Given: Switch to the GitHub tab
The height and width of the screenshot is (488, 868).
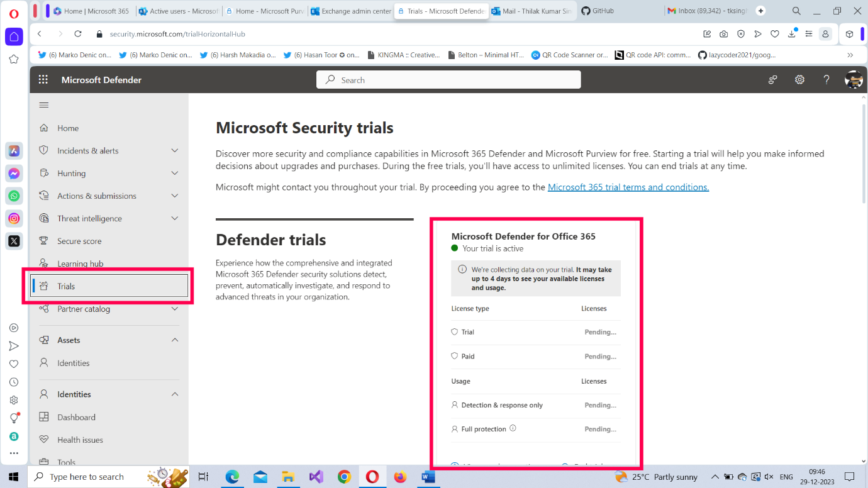Looking at the screenshot, I should pos(618,11).
